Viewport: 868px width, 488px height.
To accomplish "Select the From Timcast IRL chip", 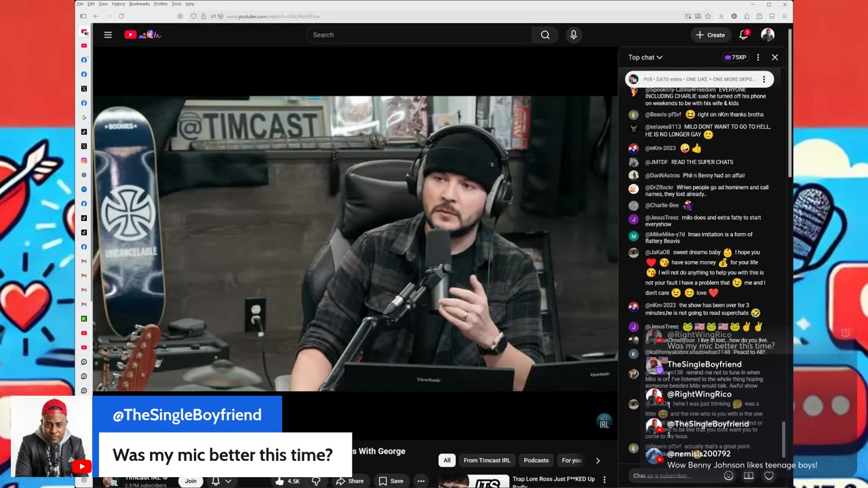I will (487, 460).
